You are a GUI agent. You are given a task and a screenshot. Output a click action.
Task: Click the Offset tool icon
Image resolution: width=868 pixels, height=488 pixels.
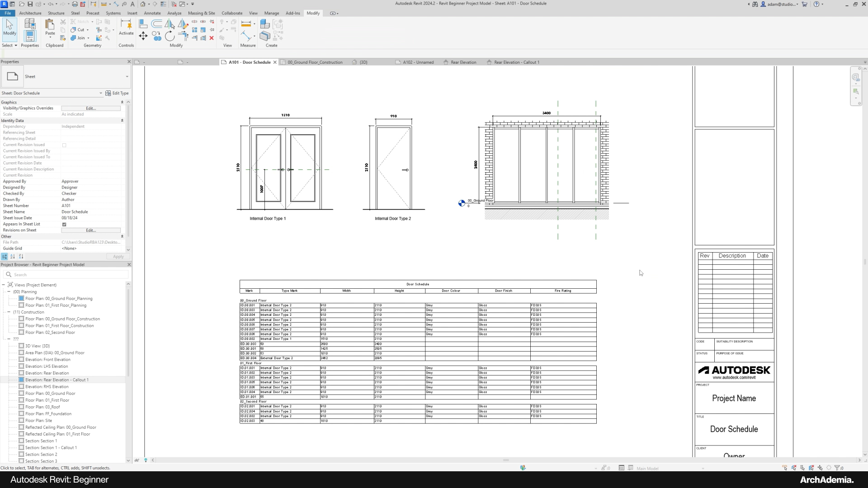pos(156,24)
